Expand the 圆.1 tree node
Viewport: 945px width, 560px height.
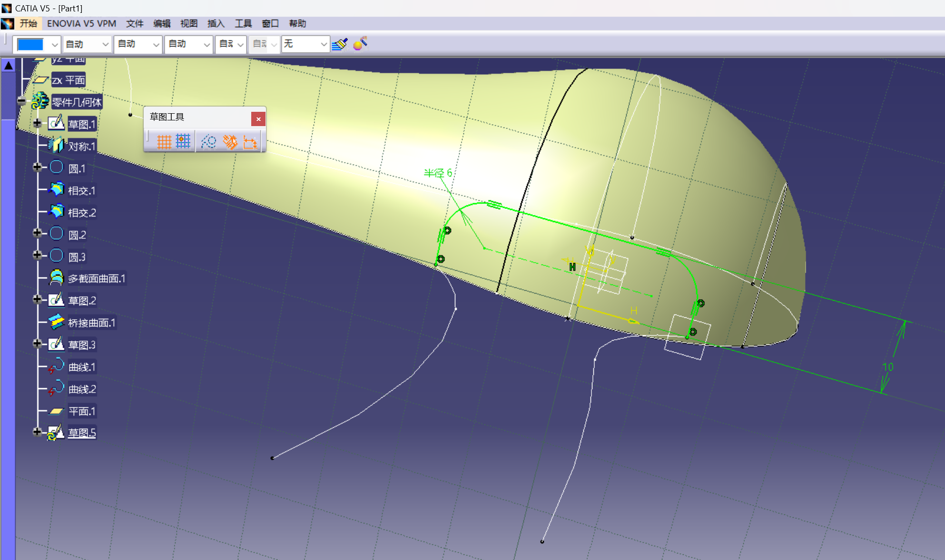pos(37,167)
